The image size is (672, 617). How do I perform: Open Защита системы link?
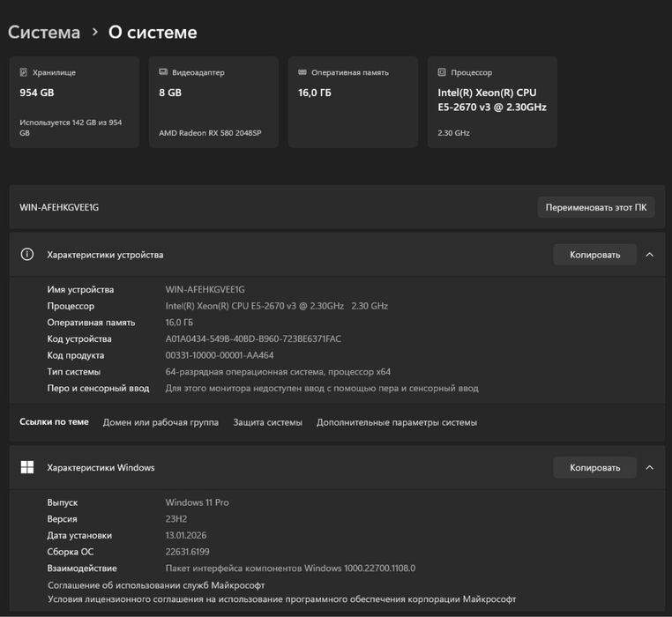coord(267,422)
